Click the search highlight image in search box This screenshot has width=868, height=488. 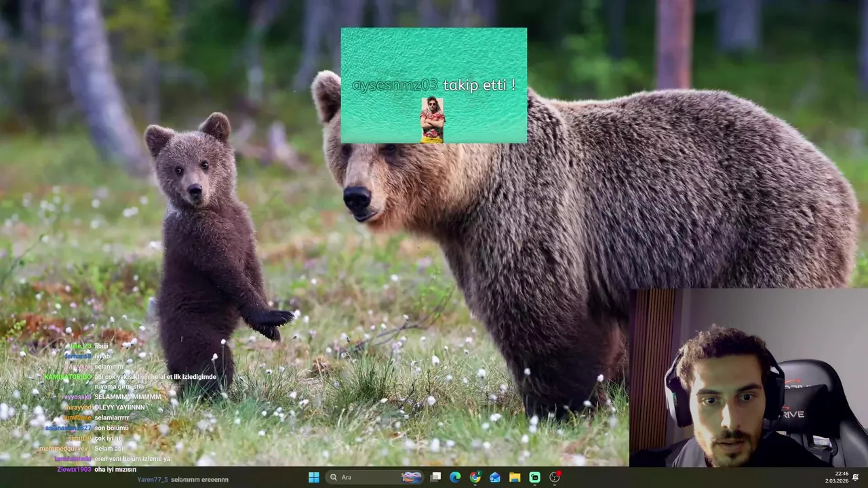pos(411,477)
